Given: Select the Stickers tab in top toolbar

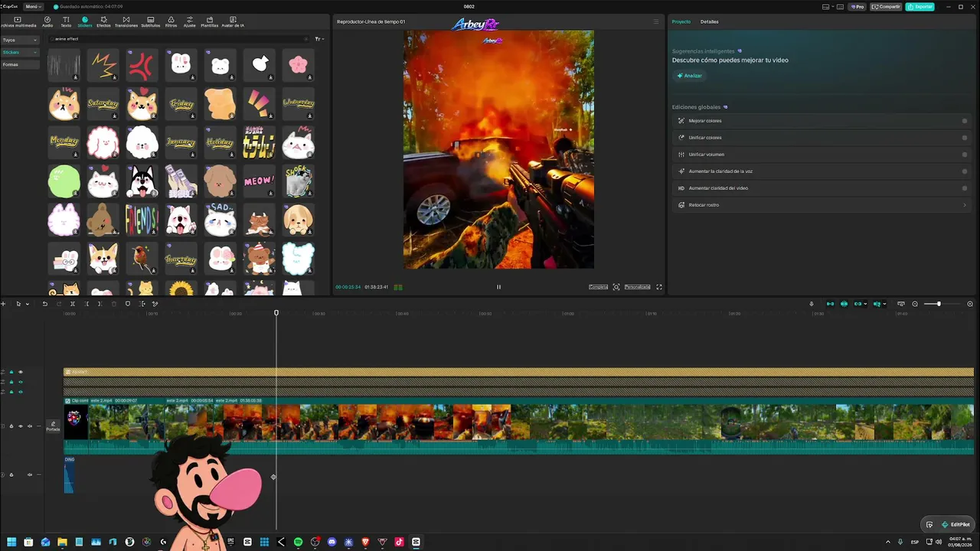Looking at the screenshot, I should (84, 21).
